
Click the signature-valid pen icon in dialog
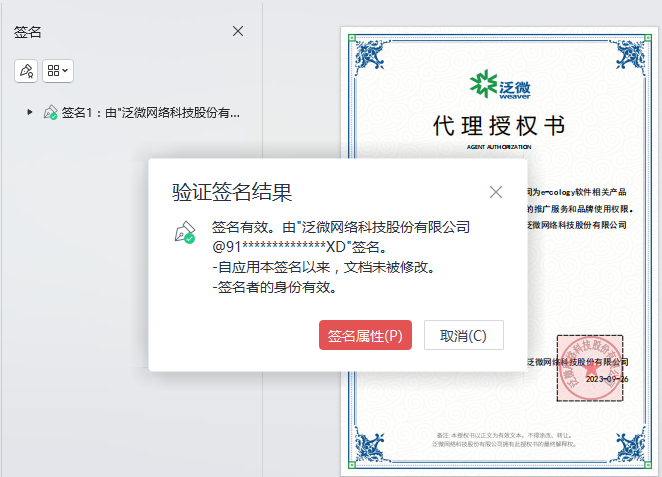(x=184, y=233)
